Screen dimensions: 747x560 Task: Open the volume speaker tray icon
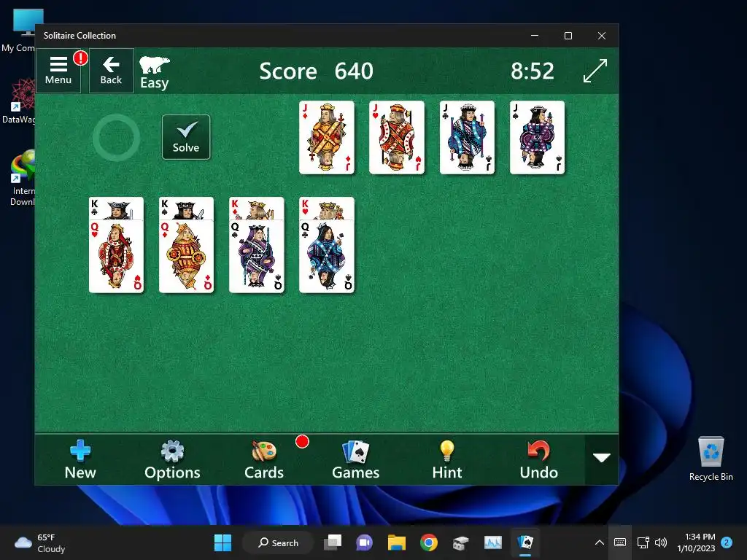(x=660, y=542)
